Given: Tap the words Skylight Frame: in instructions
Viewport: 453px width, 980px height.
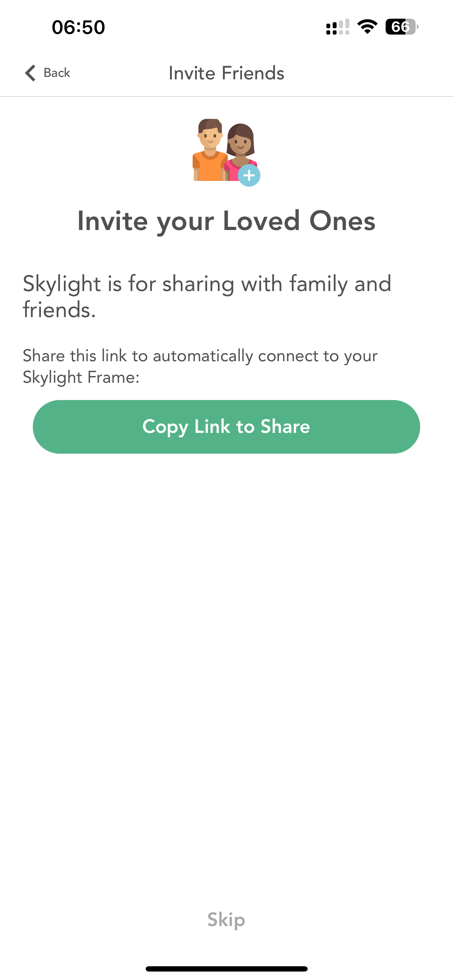Looking at the screenshot, I should (x=81, y=377).
